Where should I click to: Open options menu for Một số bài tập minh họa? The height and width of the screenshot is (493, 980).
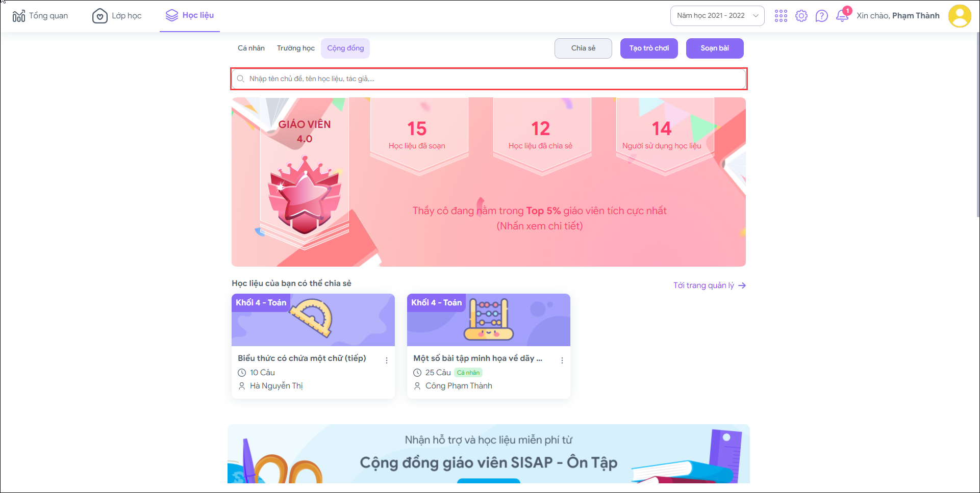coord(562,360)
